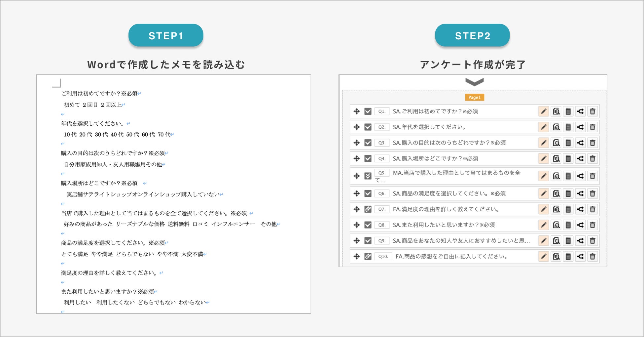Click the Q10. number box
644x337 pixels.
(x=383, y=256)
